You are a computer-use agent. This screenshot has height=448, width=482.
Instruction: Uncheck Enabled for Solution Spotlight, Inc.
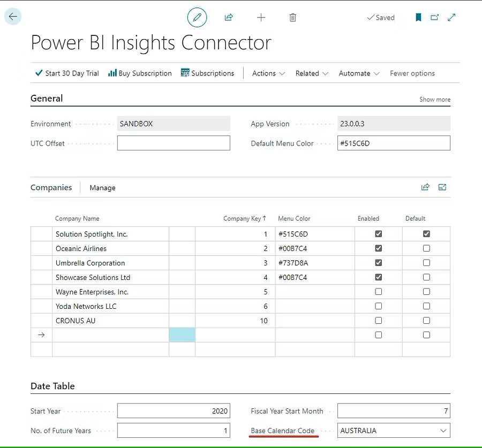point(379,234)
